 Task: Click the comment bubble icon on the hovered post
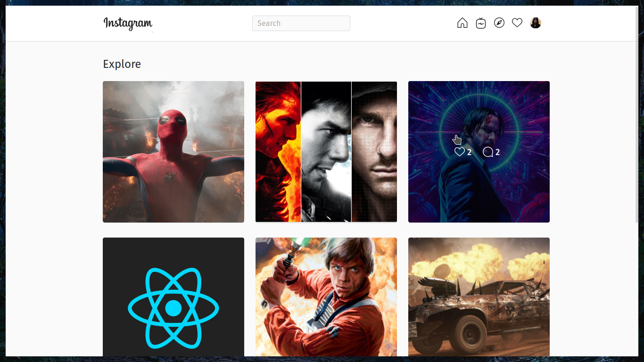488,152
